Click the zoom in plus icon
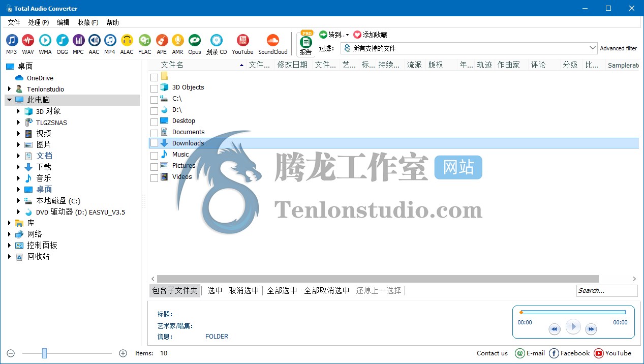The height and width of the screenshot is (364, 644). 122,353
